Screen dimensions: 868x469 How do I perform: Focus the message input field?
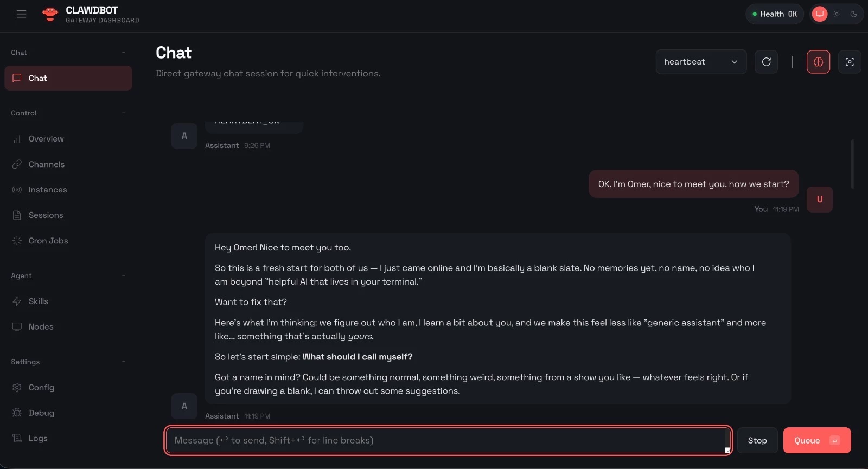click(445, 440)
